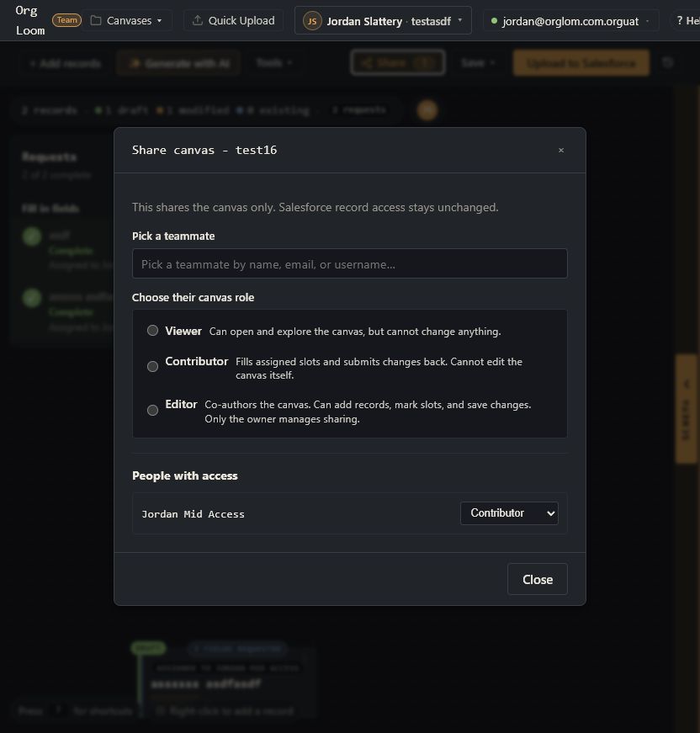Screen dimensions: 700x733
Task: Click the Canvases folder icon
Action: point(96,20)
